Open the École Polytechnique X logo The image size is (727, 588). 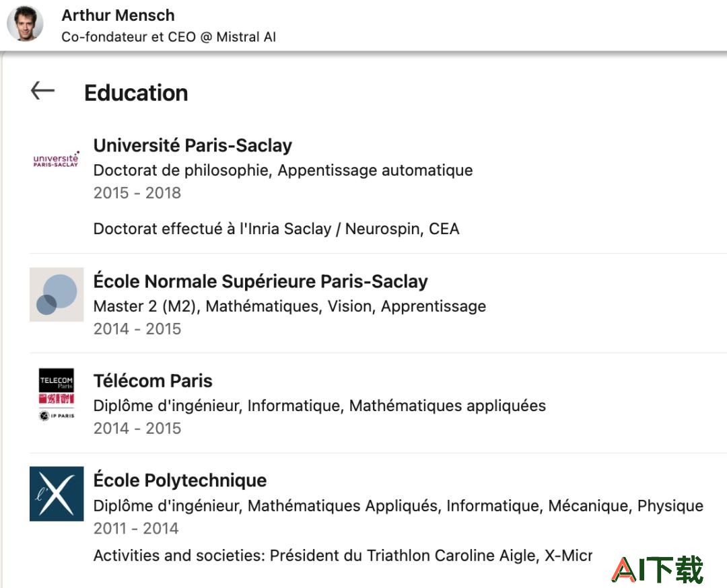click(57, 494)
